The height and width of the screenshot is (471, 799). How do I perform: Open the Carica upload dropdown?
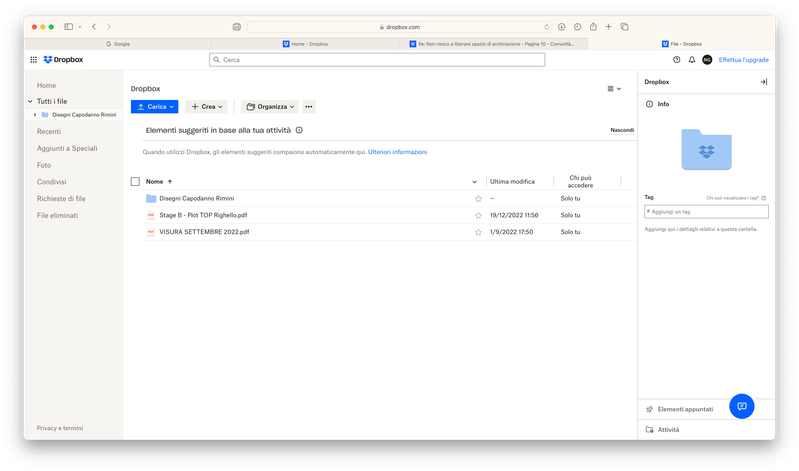pyautogui.click(x=154, y=107)
